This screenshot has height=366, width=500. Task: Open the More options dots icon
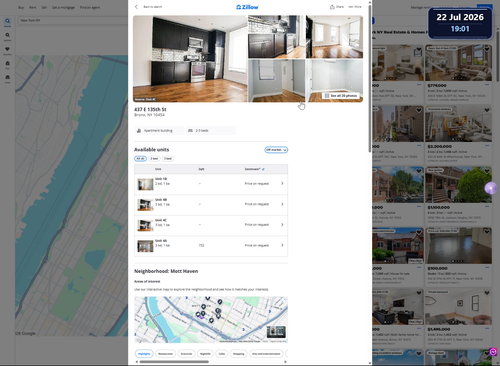(351, 7)
